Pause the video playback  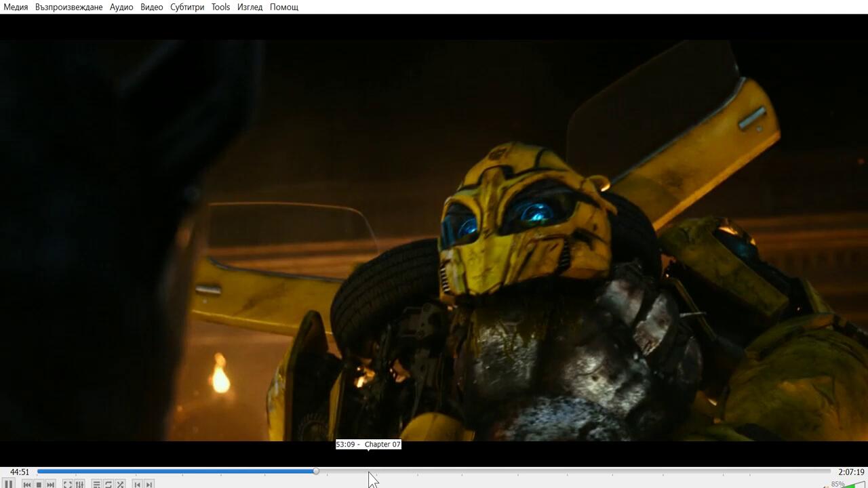coord(9,484)
